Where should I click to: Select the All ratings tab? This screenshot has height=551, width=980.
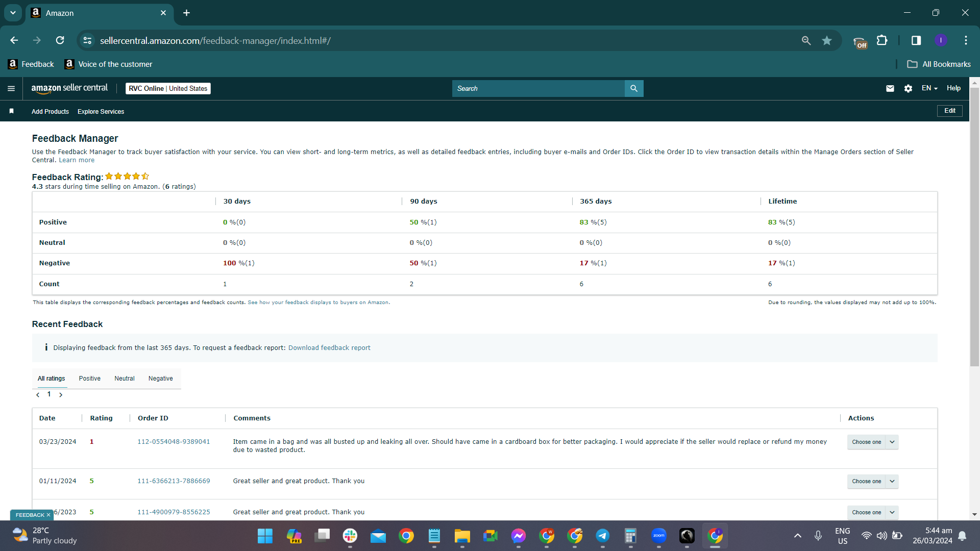[52, 379]
